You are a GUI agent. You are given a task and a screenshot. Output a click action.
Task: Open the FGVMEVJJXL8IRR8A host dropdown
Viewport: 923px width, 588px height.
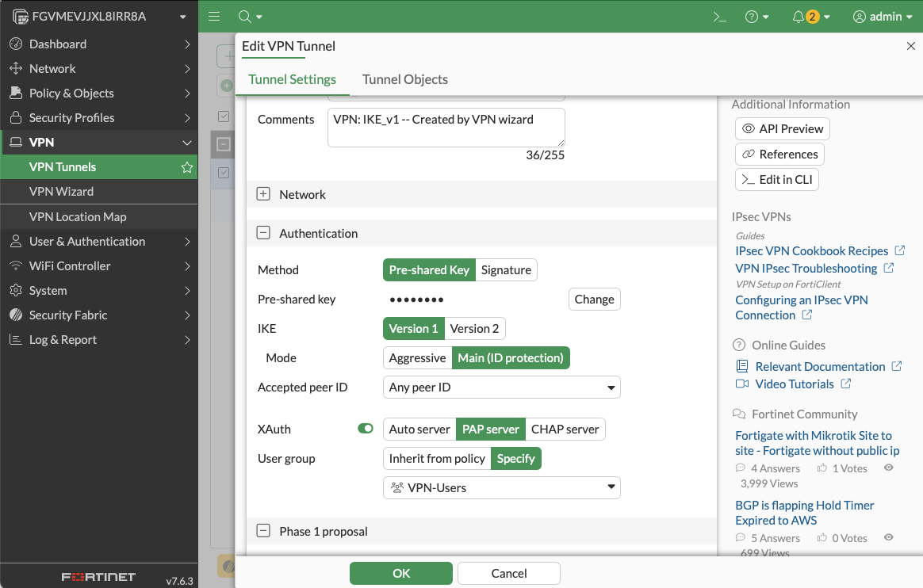pyautogui.click(x=99, y=17)
